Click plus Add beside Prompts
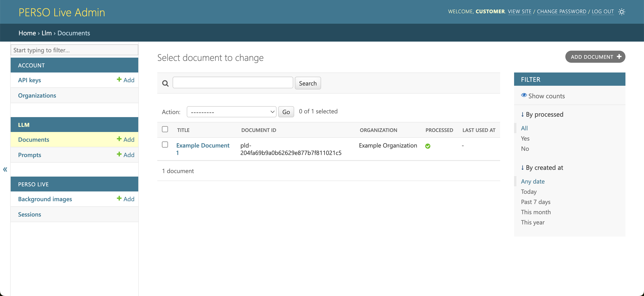Screen dimensions: 644x296 [x=126, y=155]
